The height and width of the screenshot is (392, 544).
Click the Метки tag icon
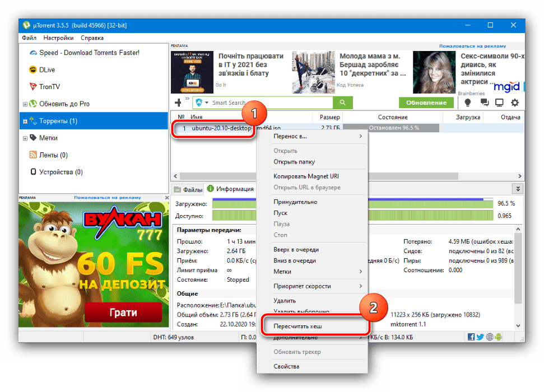click(x=33, y=138)
